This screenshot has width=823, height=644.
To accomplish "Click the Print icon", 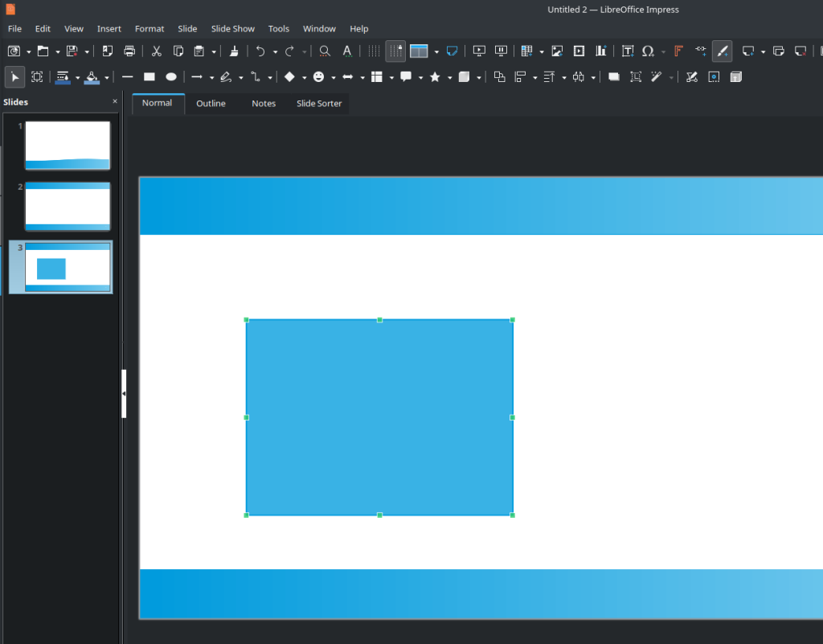I will tap(129, 51).
